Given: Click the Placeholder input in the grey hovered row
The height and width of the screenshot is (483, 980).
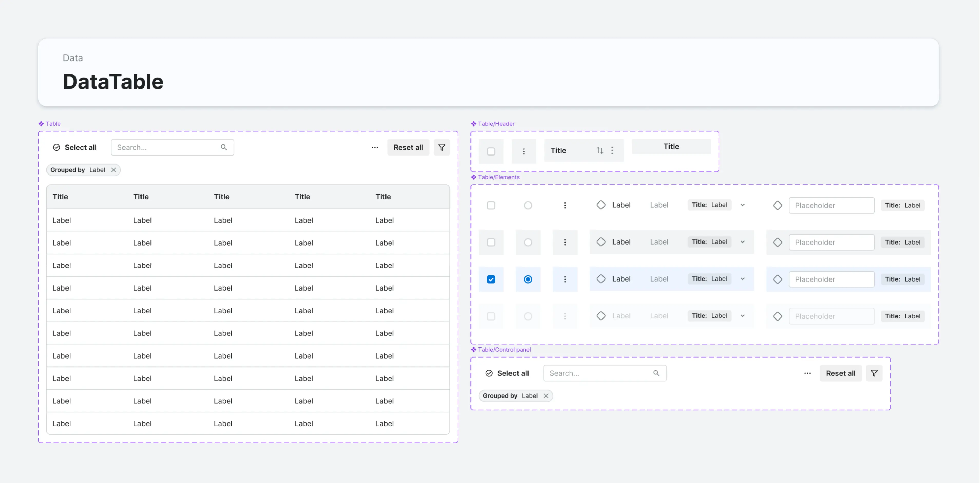Looking at the screenshot, I should click(x=832, y=242).
